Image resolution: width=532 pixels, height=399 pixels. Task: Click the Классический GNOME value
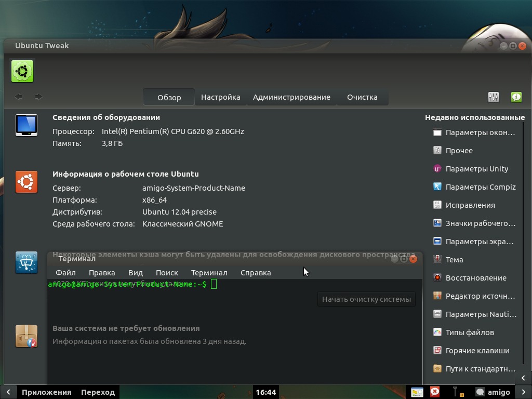pyautogui.click(x=182, y=224)
